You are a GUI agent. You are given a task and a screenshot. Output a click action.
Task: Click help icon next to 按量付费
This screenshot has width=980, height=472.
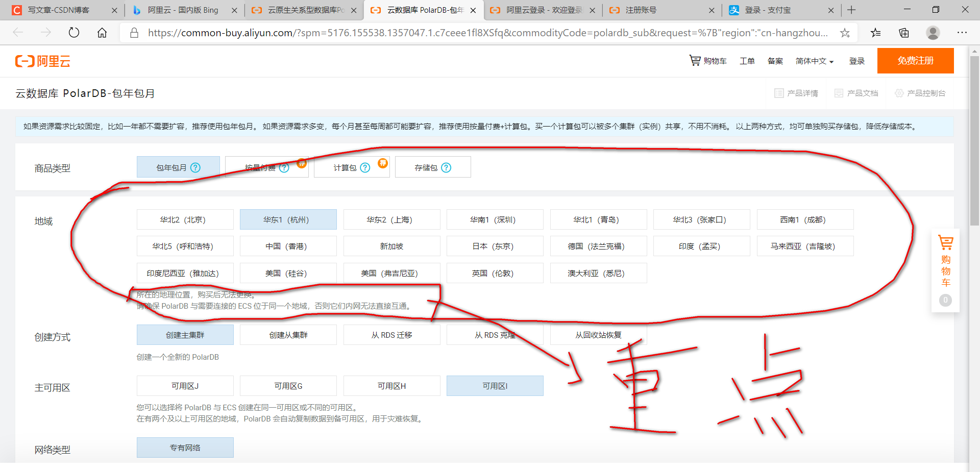284,167
